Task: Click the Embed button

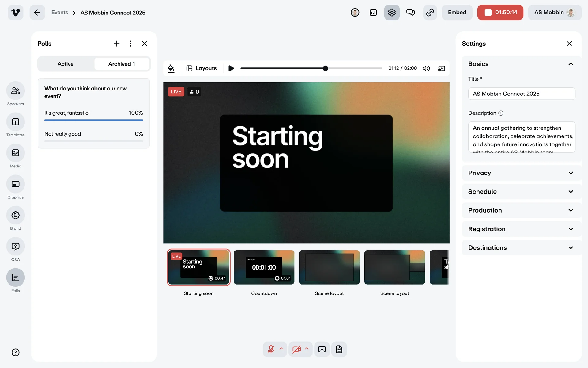Action: (x=457, y=13)
